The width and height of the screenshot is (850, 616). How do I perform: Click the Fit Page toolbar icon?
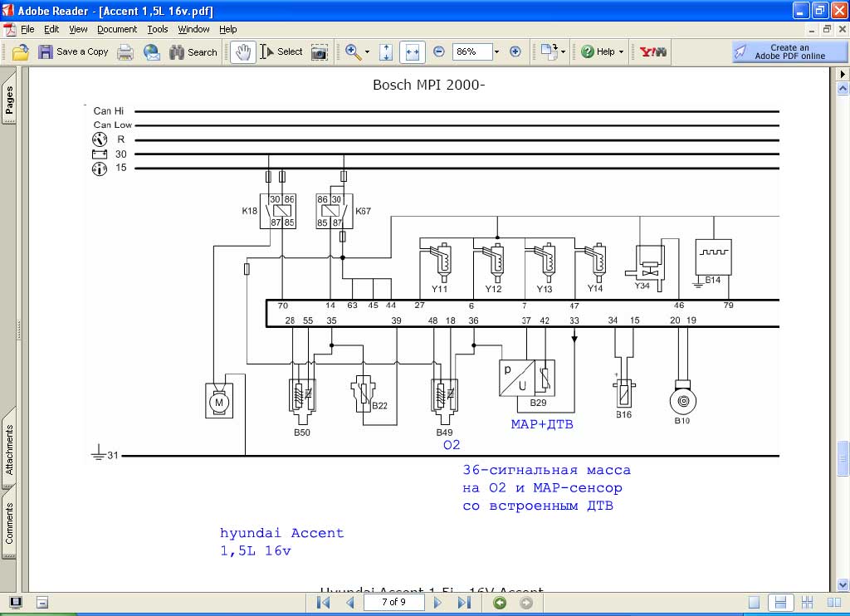pos(386,52)
